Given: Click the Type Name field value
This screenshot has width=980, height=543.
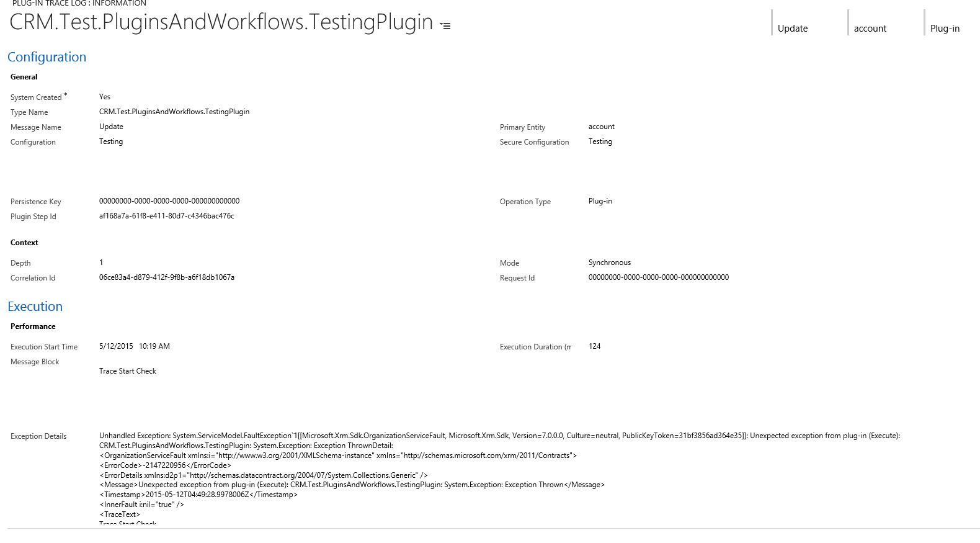Looking at the screenshot, I should click(x=174, y=112).
